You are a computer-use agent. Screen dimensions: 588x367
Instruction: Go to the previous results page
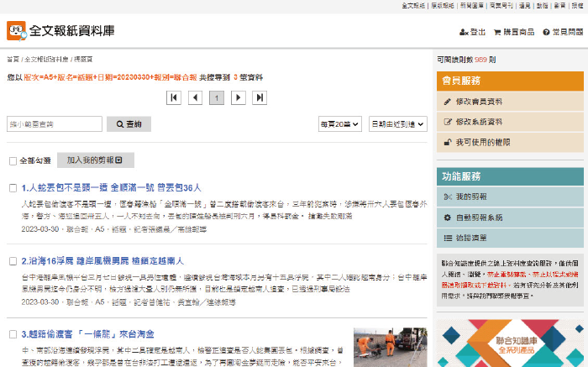click(195, 98)
